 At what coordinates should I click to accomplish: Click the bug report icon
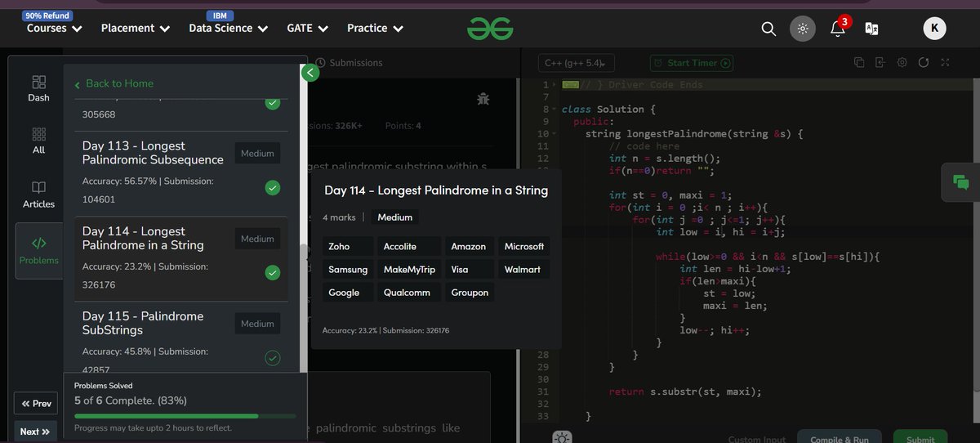tap(483, 100)
